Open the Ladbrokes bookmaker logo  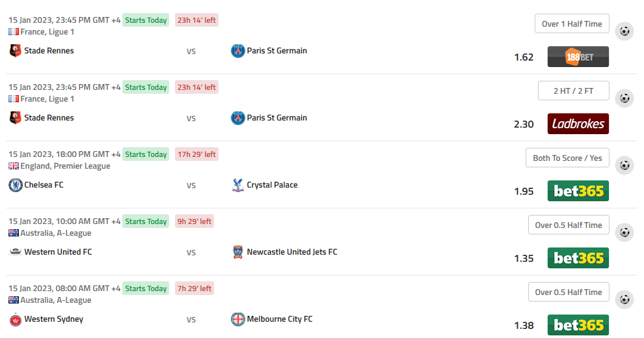(578, 124)
